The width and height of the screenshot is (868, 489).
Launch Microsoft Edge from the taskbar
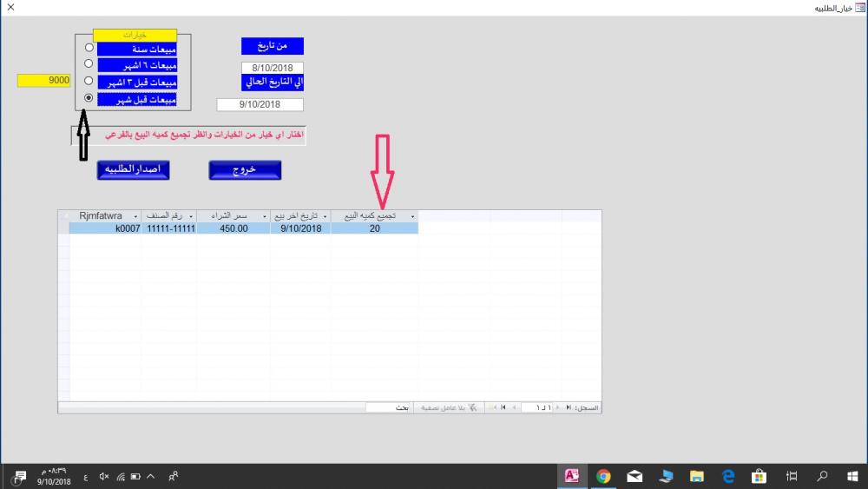(x=728, y=476)
